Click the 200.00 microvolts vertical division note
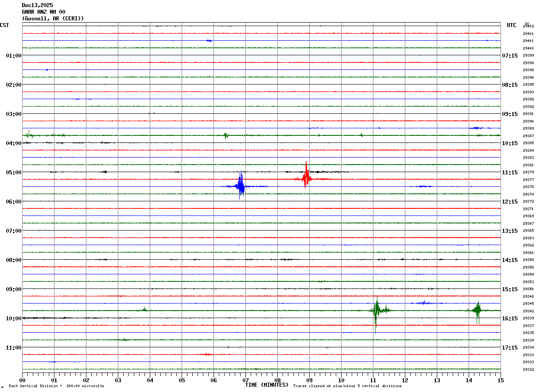Screen dimensions: 536x392 click(56, 386)
